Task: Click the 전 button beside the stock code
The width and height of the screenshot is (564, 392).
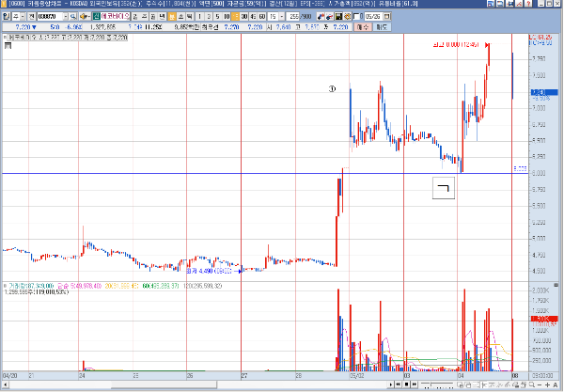Action: coord(31,17)
